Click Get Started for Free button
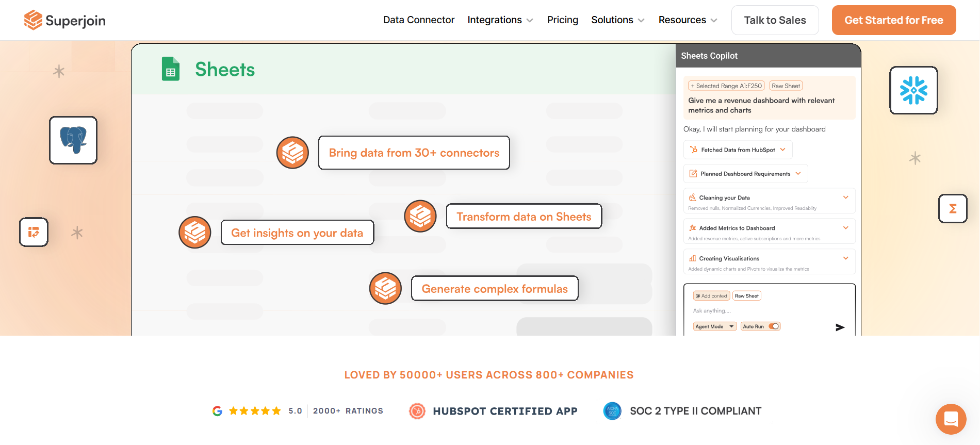 pyautogui.click(x=893, y=20)
